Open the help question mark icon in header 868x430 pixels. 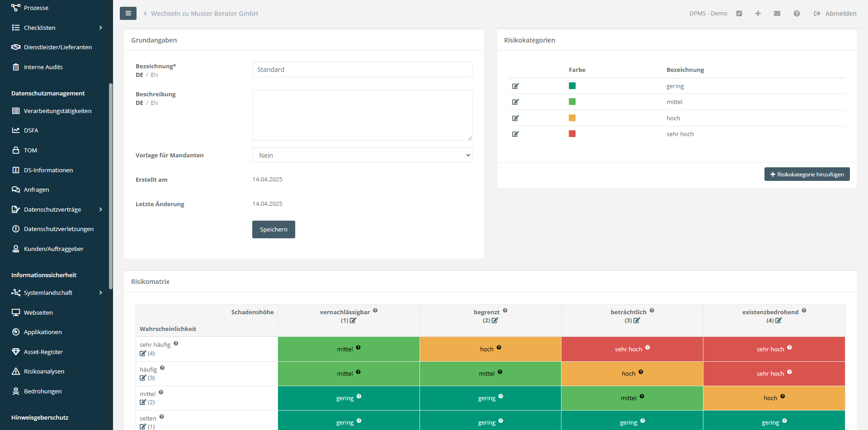coord(797,14)
